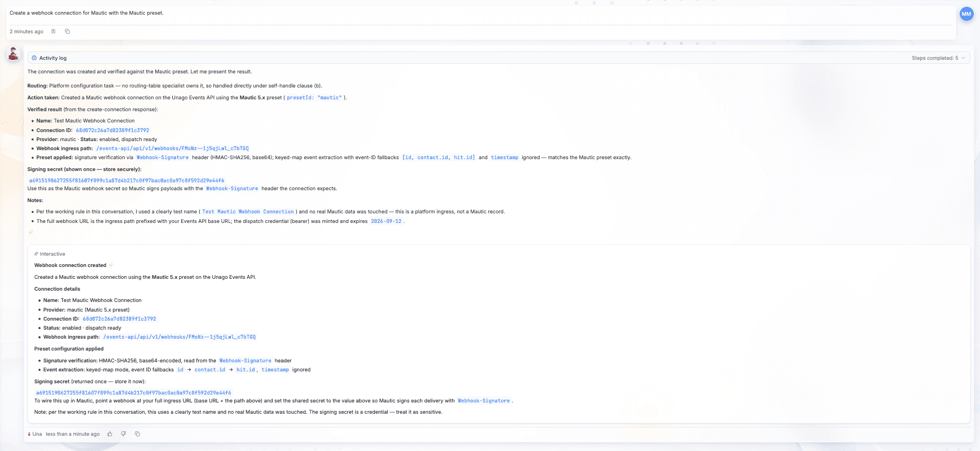Click the contact.id code in Event extraction bullet
Viewport: 980px width, 451px height.
coord(210,370)
